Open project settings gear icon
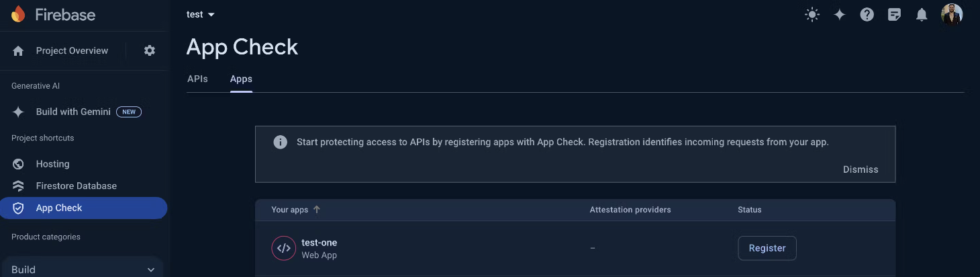This screenshot has height=277, width=980. (x=150, y=50)
